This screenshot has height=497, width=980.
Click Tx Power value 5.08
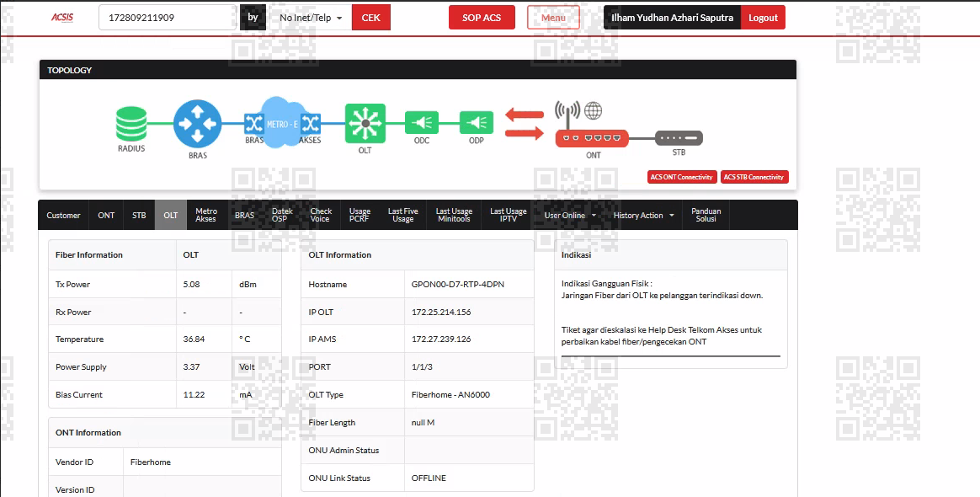pyautogui.click(x=191, y=284)
